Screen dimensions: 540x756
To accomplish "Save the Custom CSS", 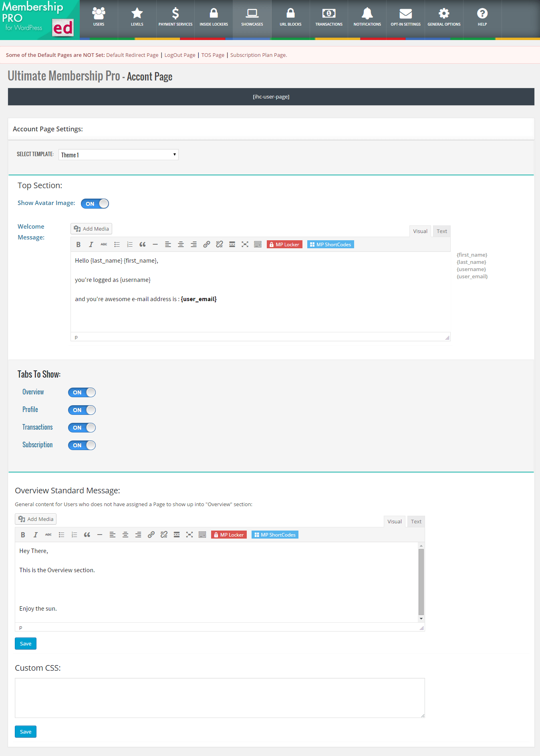I will pyautogui.click(x=26, y=732).
